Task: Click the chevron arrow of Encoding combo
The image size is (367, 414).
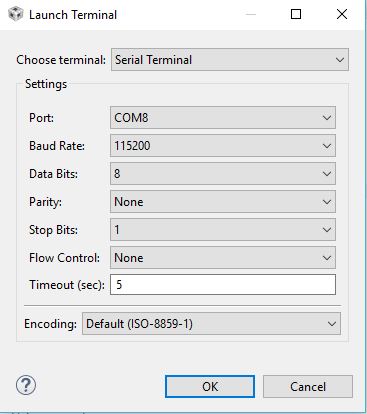Action: [x=332, y=324]
